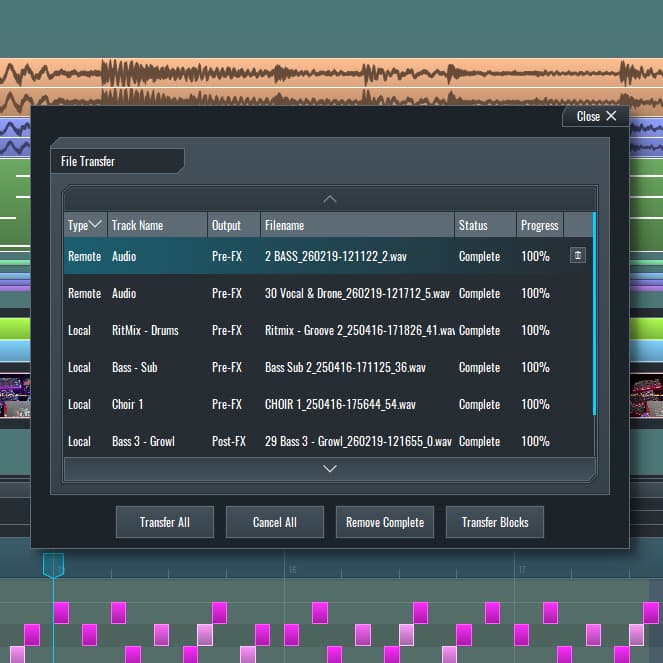Delete the 2 BASS transfer with trash icon
Viewport: 663px width, 663px height.
(x=578, y=255)
